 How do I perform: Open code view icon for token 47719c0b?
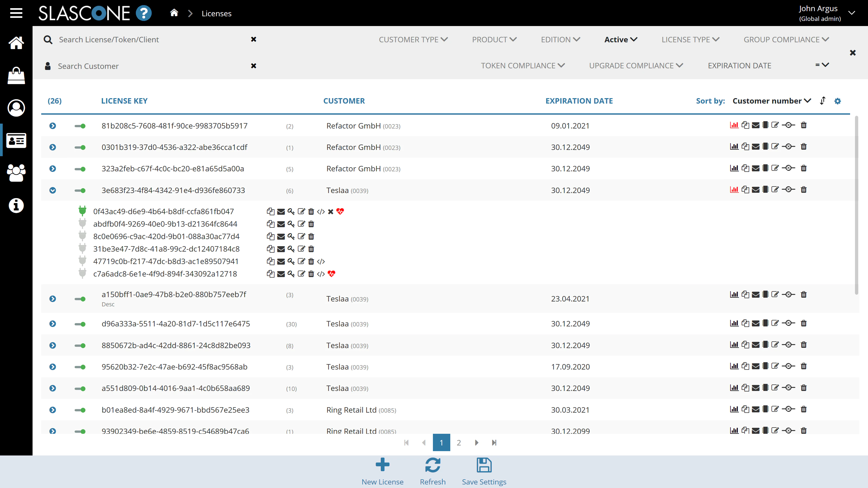click(321, 261)
